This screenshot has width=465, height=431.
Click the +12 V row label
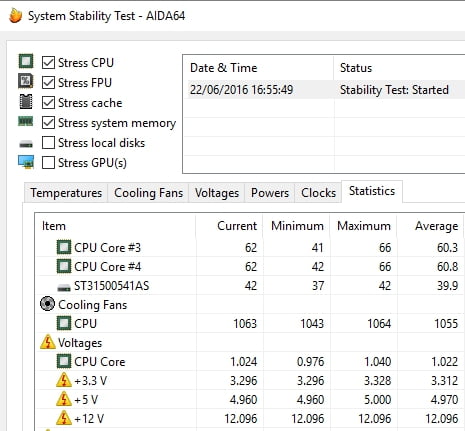[89, 419]
